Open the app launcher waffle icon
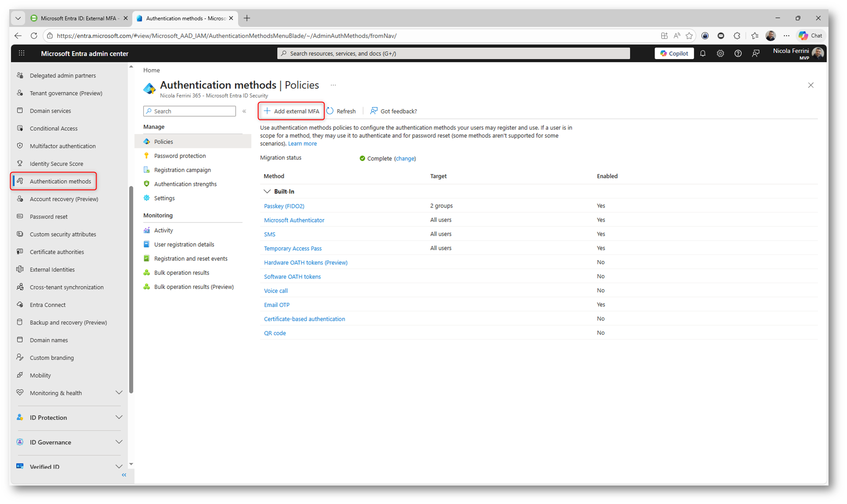The height and width of the screenshot is (504, 847). pos(21,53)
